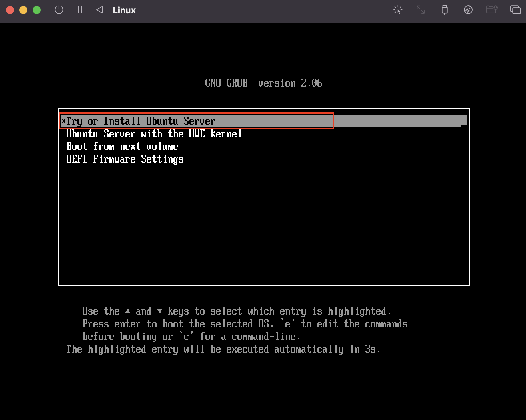Image resolution: width=526 pixels, height=420 pixels.
Task: Close the VM window with red button
Action: [x=10, y=10]
